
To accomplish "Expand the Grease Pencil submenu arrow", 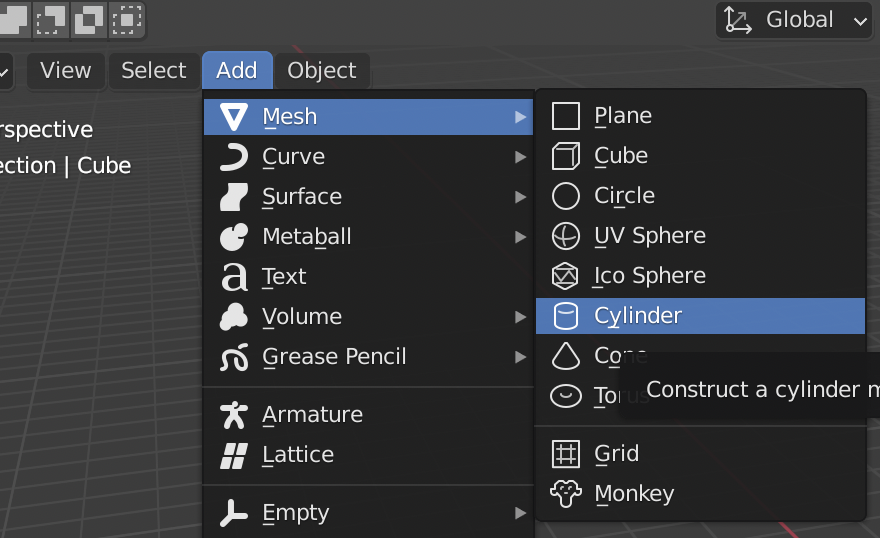I will (520, 357).
